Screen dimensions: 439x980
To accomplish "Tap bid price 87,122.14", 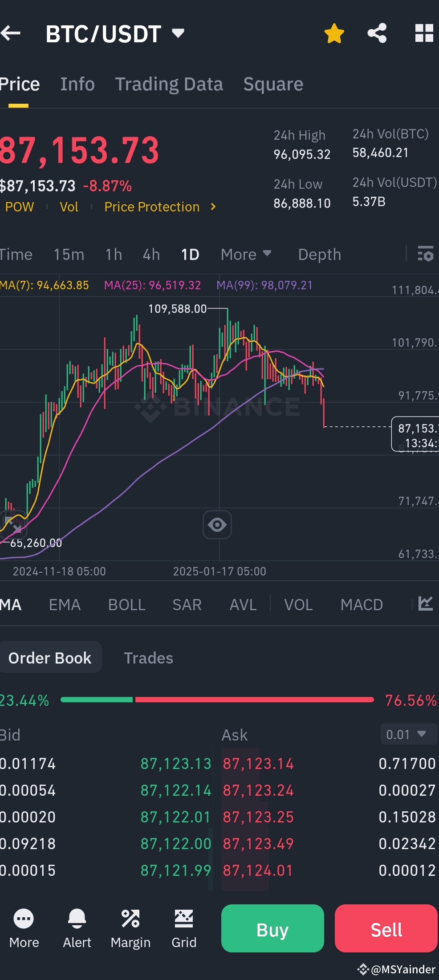I will pyautogui.click(x=176, y=790).
